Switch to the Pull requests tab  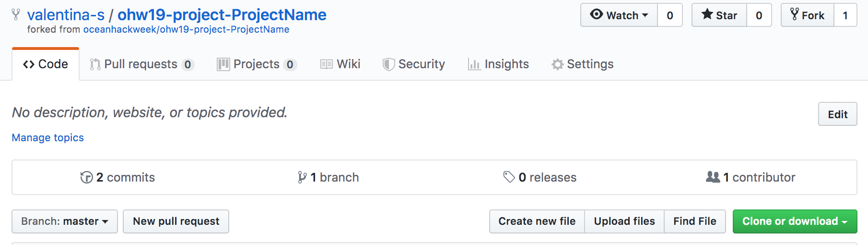[141, 64]
